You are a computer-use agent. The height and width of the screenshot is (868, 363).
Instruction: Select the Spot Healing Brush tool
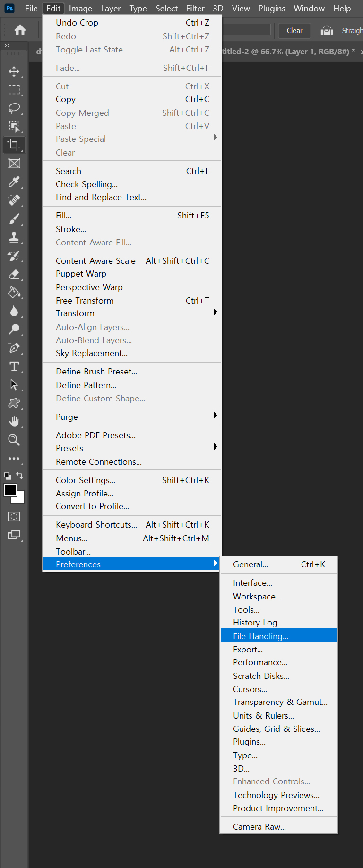[14, 200]
